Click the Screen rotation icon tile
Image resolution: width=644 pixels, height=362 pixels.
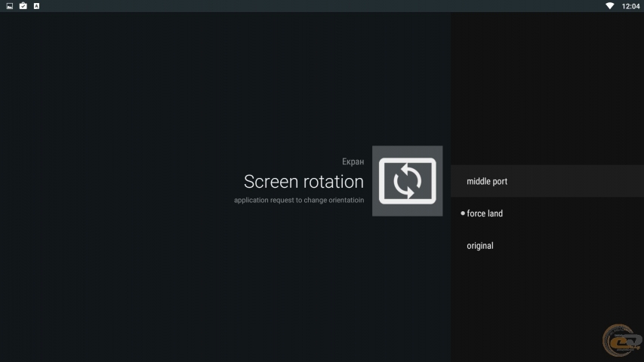click(407, 181)
